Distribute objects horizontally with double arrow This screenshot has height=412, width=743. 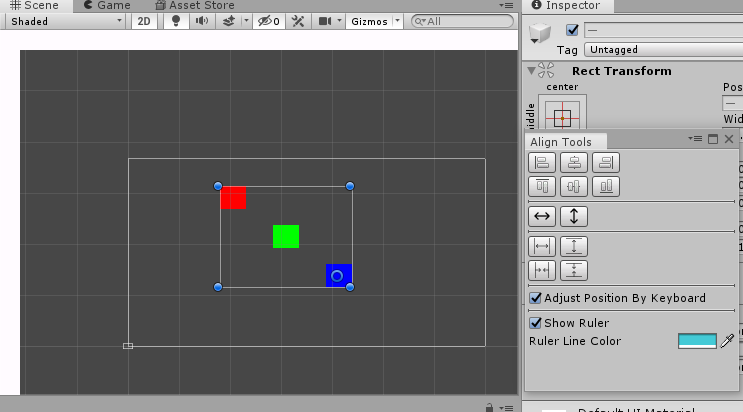pos(542,217)
